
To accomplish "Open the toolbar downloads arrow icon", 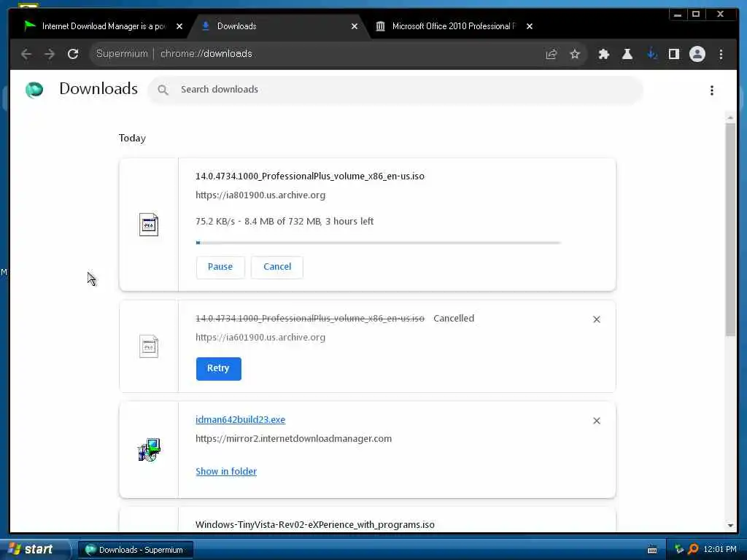I will (651, 54).
